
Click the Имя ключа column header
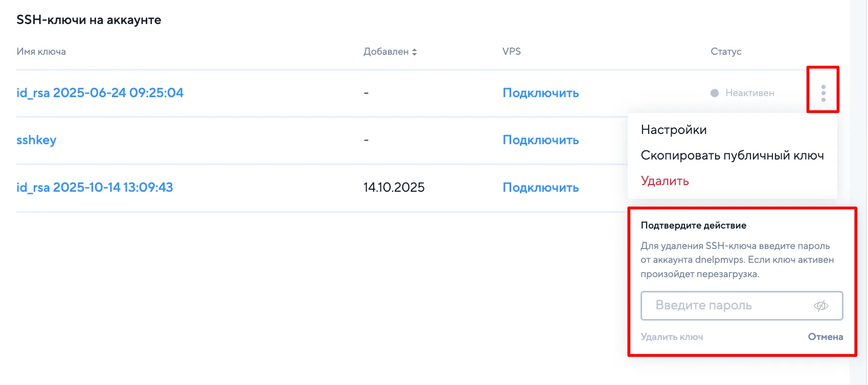41,52
